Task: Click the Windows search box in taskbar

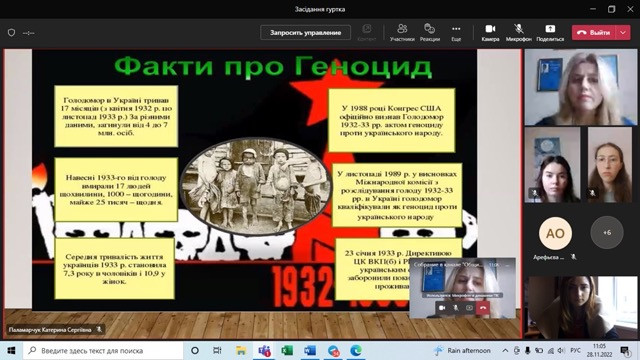Action: coord(103,351)
